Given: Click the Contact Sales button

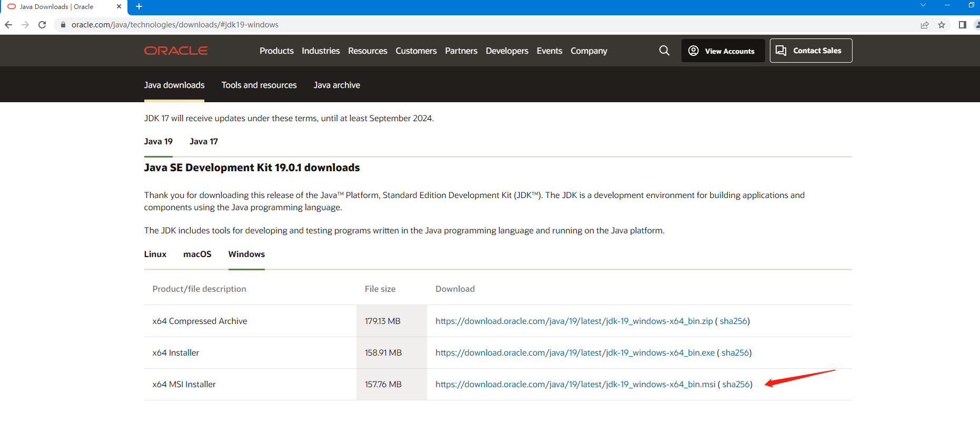Looking at the screenshot, I should (x=811, y=51).
